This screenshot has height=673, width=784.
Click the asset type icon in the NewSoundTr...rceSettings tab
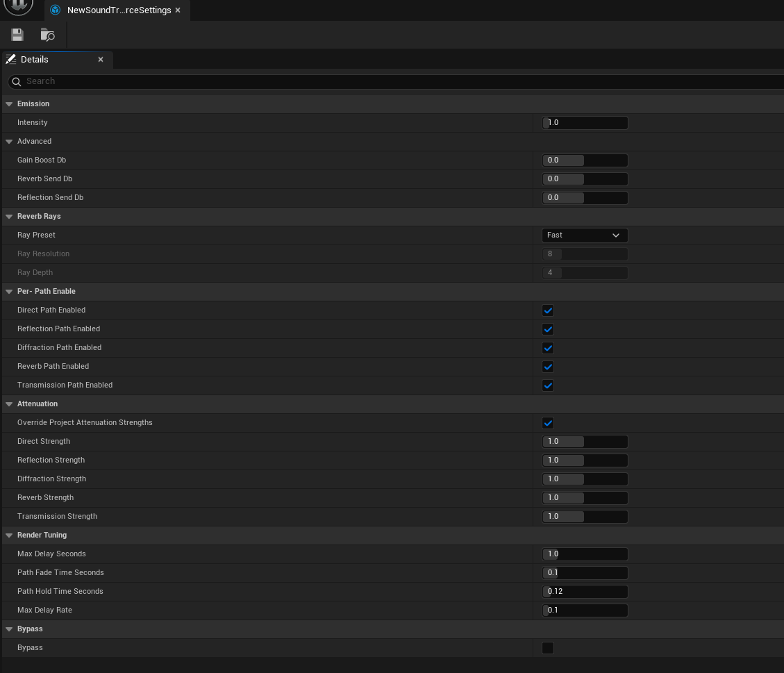56,10
